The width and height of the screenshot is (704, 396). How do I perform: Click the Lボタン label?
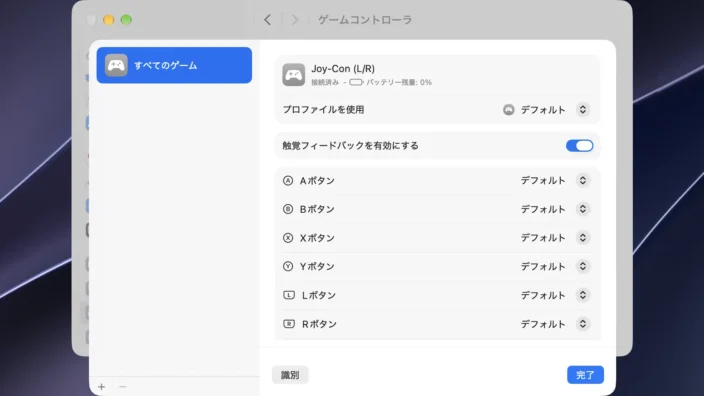319,295
